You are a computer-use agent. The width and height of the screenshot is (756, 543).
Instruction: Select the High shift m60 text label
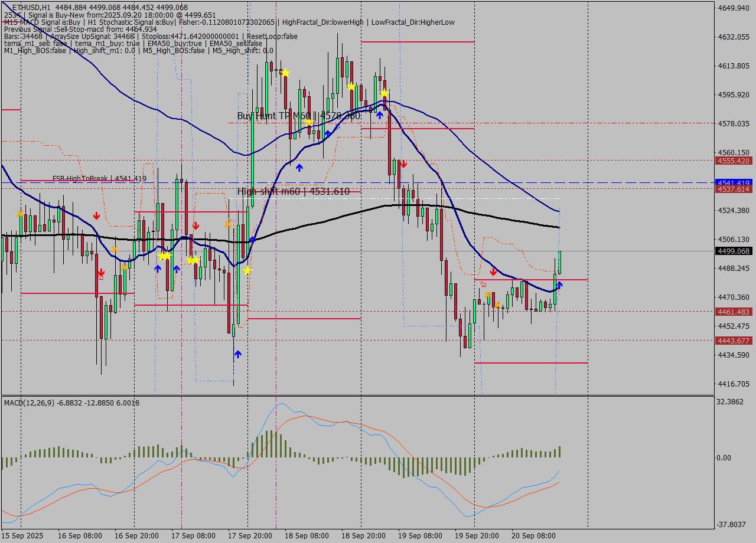293,191
